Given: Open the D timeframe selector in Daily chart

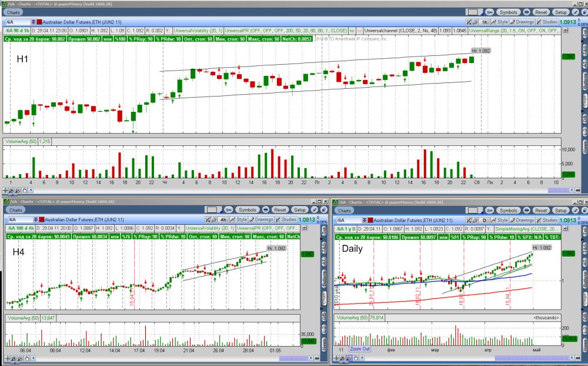Looking at the screenshot, I should (485, 220).
